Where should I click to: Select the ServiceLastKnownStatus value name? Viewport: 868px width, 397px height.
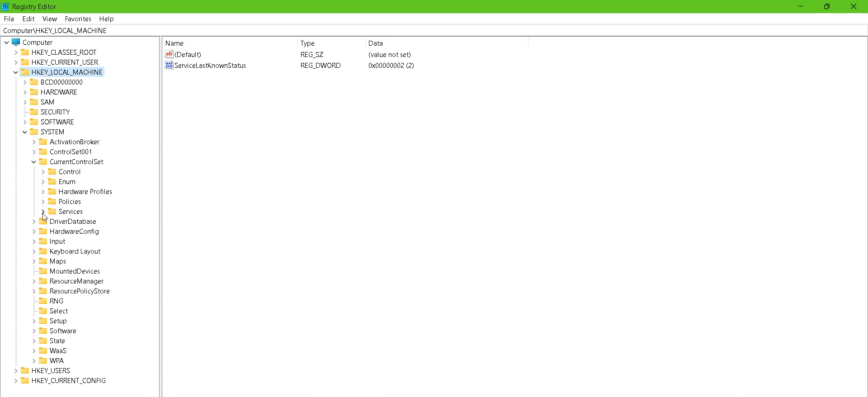210,66
